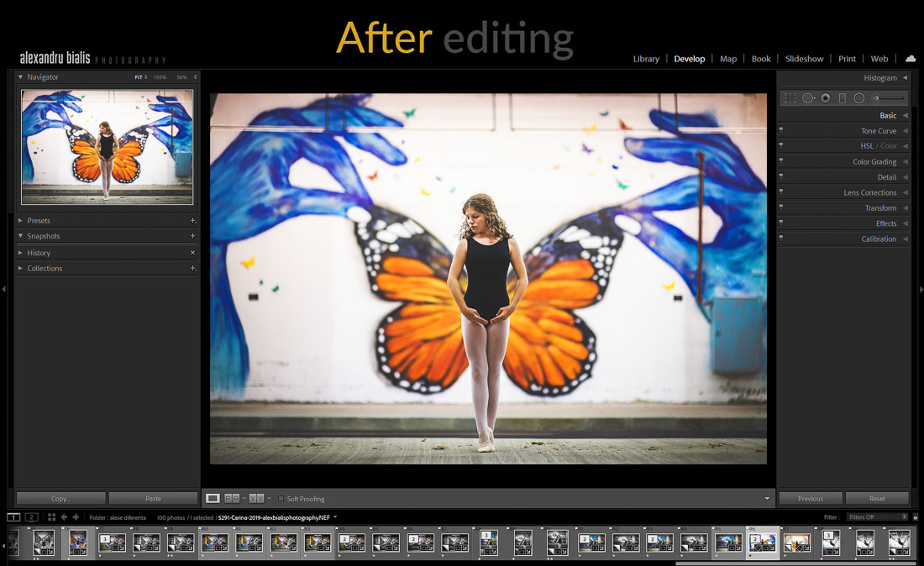Toggle Lens Corrections panel switch
The image size is (924, 566).
(x=781, y=191)
